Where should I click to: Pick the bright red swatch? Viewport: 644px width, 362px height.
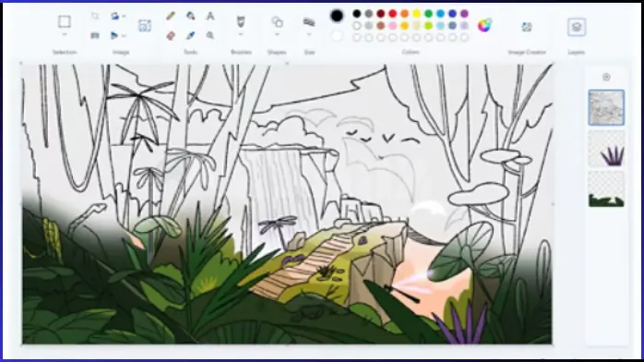click(x=393, y=14)
